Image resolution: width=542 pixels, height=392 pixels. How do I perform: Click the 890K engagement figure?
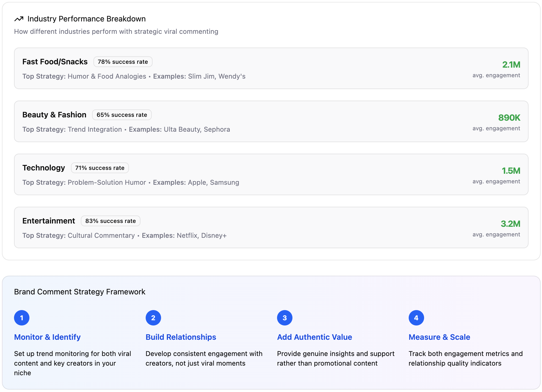[509, 118]
